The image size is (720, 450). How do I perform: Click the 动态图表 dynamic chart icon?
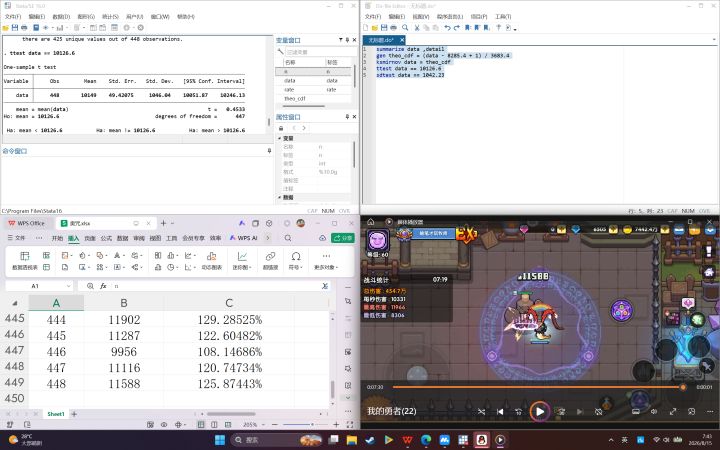[x=212, y=260]
